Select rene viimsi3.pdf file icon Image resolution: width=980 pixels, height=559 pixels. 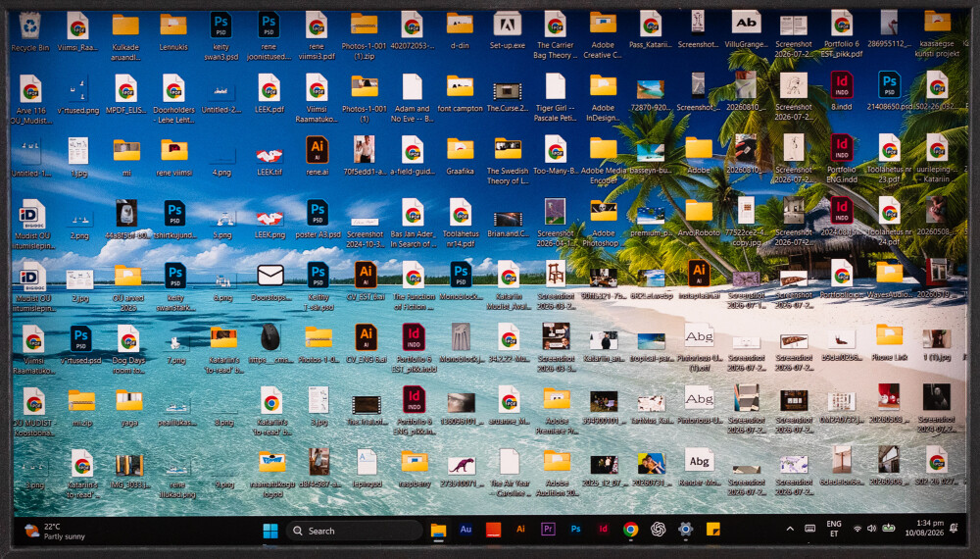(x=317, y=25)
